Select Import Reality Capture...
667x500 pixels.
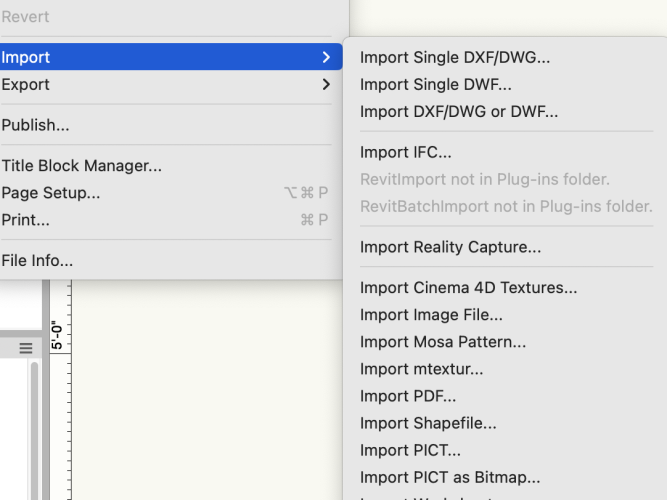click(x=450, y=247)
